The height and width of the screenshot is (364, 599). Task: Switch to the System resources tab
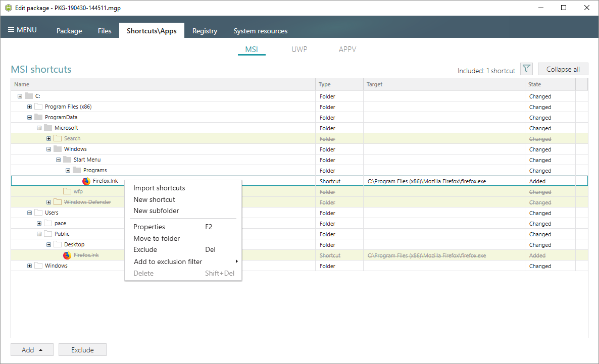pos(261,31)
